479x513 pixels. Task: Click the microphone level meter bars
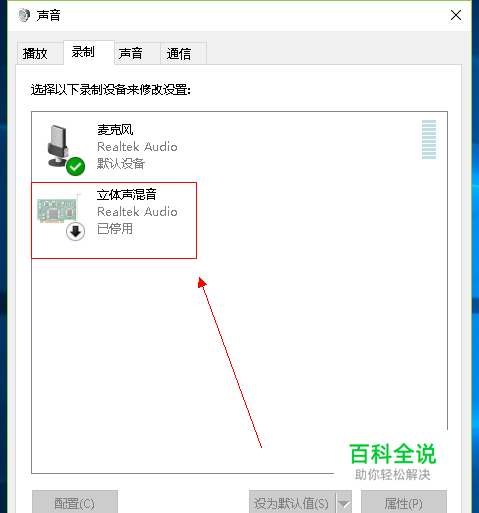coord(429,139)
